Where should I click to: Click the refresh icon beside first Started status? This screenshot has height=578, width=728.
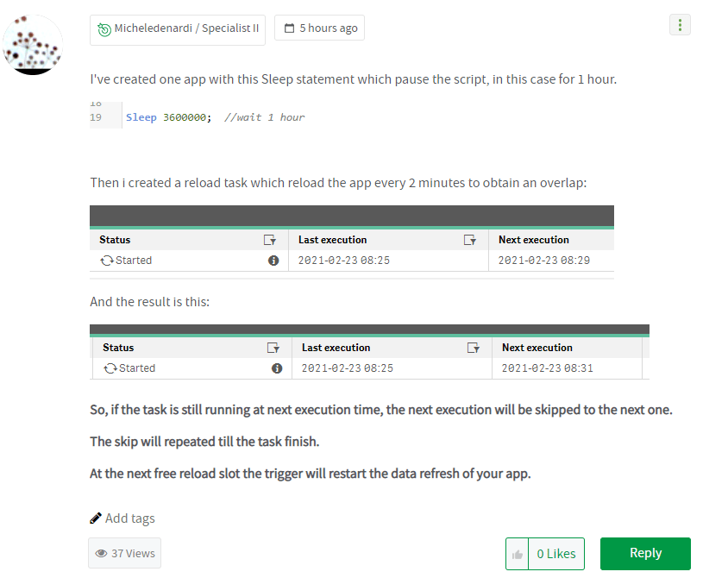tap(107, 261)
